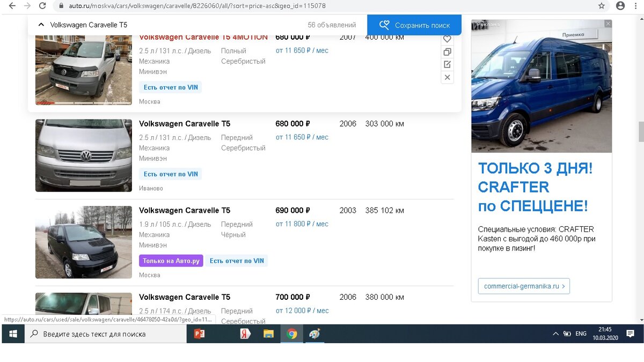644x362 pixels.
Task: Open VIN report badge of black Caravelle
Action: tap(237, 261)
